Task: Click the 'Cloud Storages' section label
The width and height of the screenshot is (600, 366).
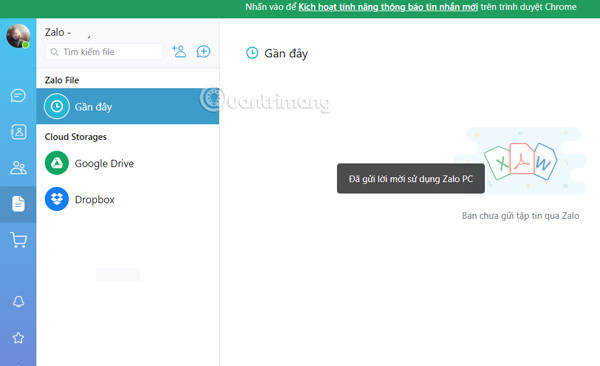Action: (75, 137)
